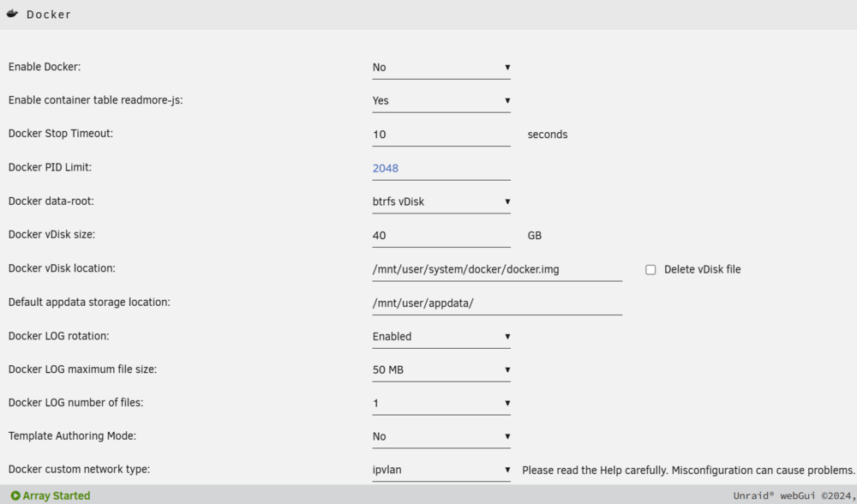Click the Docker section title

coord(49,15)
